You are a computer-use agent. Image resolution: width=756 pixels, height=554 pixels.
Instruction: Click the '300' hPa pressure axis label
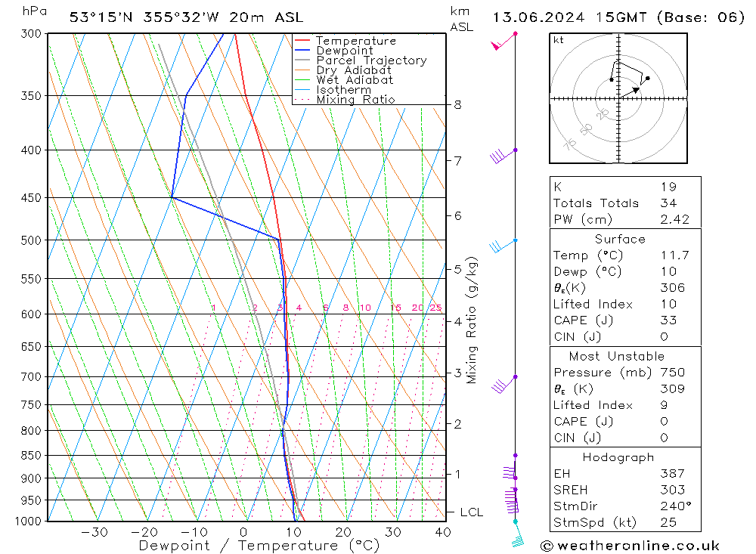[31, 34]
